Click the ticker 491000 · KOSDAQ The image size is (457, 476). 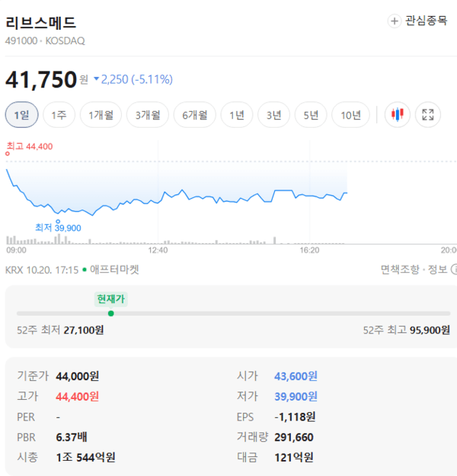coord(45,40)
